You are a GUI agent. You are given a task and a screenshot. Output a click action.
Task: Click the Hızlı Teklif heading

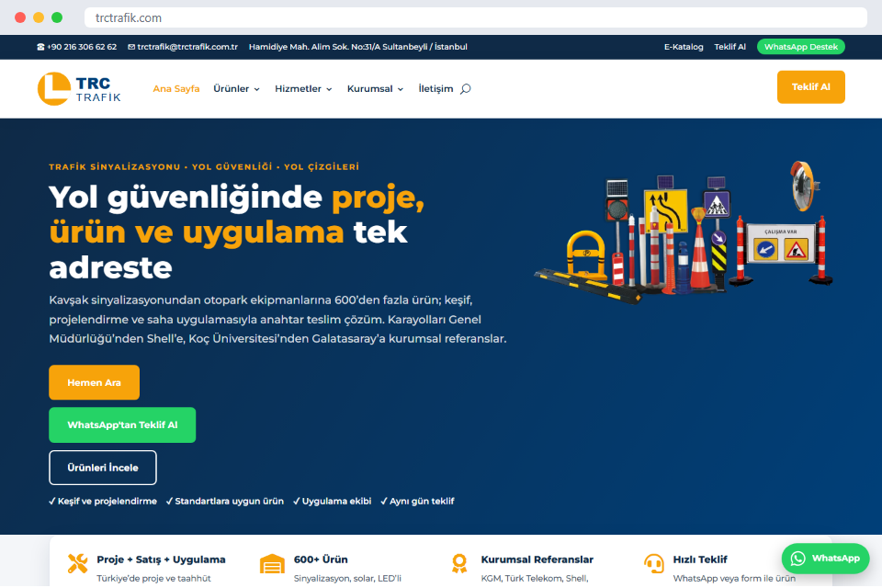(700, 560)
